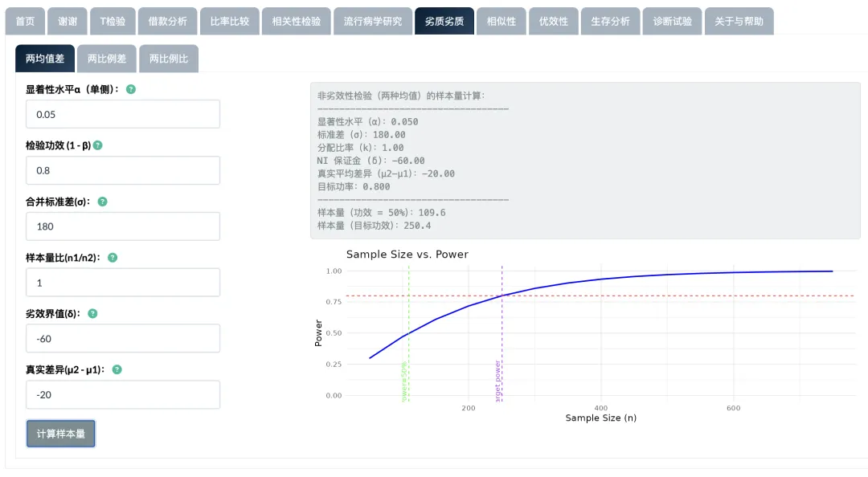Click help icon beside 劣效界值(δ)
This screenshot has width=868, height=477.
pyautogui.click(x=92, y=313)
